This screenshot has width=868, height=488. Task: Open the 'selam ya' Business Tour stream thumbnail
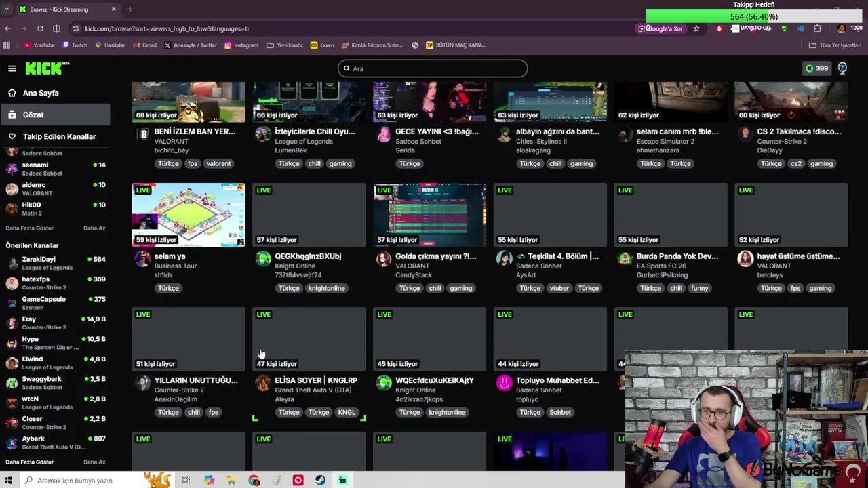[x=189, y=215]
